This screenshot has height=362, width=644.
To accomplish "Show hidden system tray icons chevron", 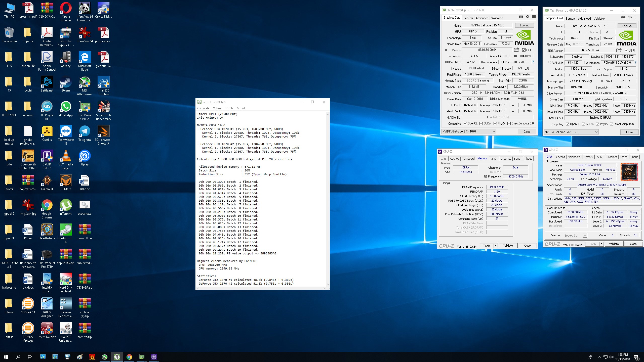I will pos(599,357).
